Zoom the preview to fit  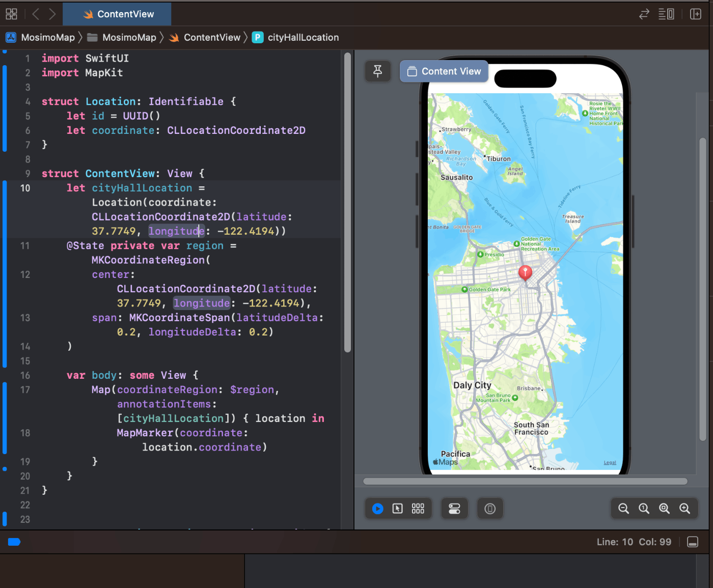[x=664, y=508]
